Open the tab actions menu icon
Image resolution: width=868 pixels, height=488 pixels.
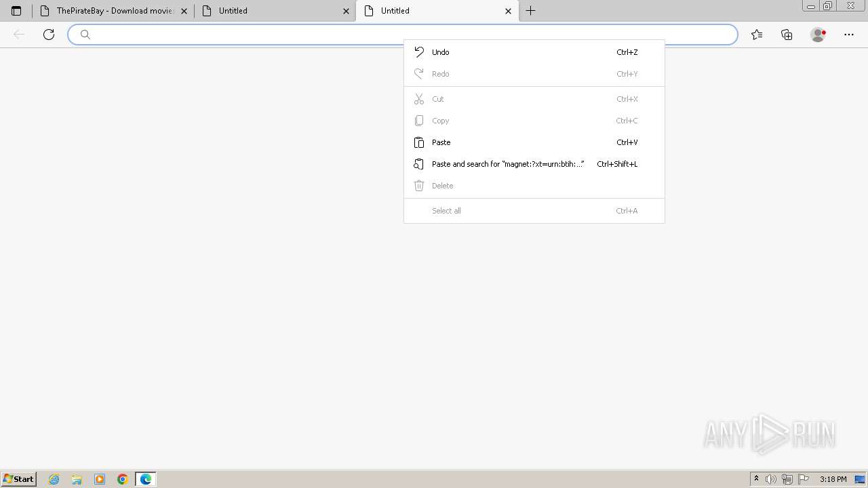(x=16, y=11)
